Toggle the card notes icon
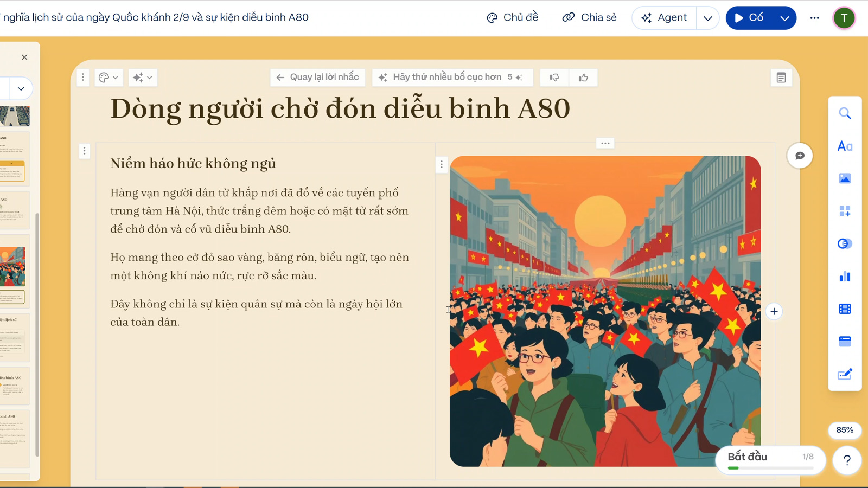The width and height of the screenshot is (868, 488). [781, 78]
